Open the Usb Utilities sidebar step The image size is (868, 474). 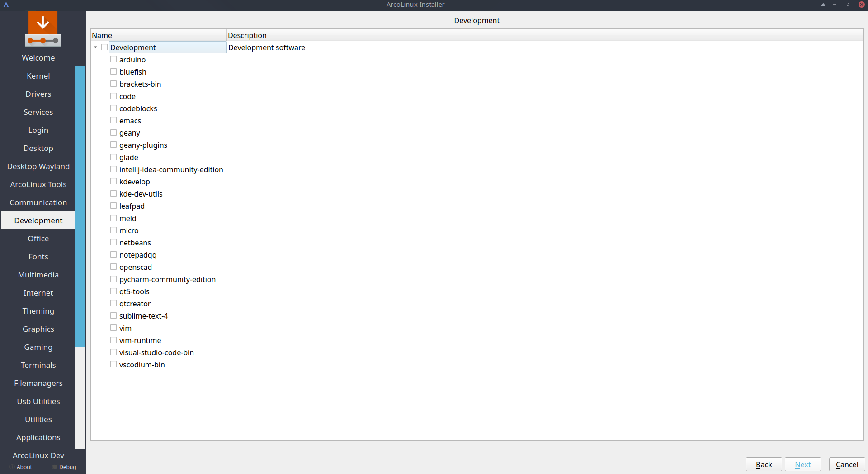tap(38, 401)
